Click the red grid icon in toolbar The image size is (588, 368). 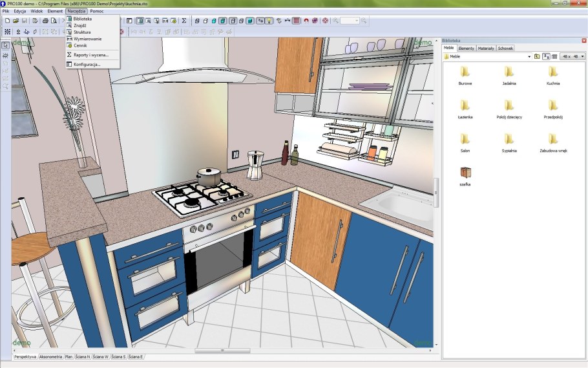[297, 21]
